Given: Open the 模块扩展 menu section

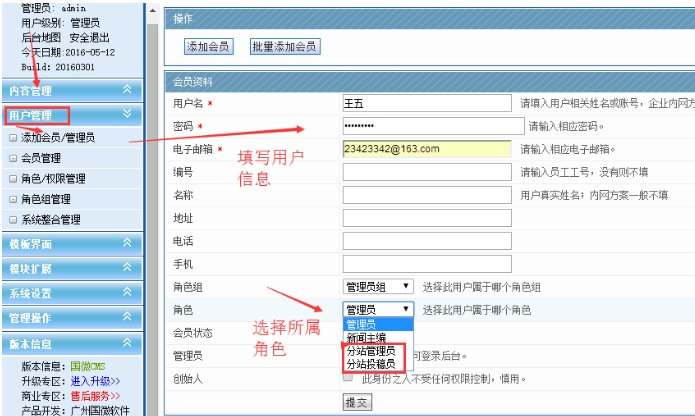Looking at the screenshot, I should (x=72, y=269).
